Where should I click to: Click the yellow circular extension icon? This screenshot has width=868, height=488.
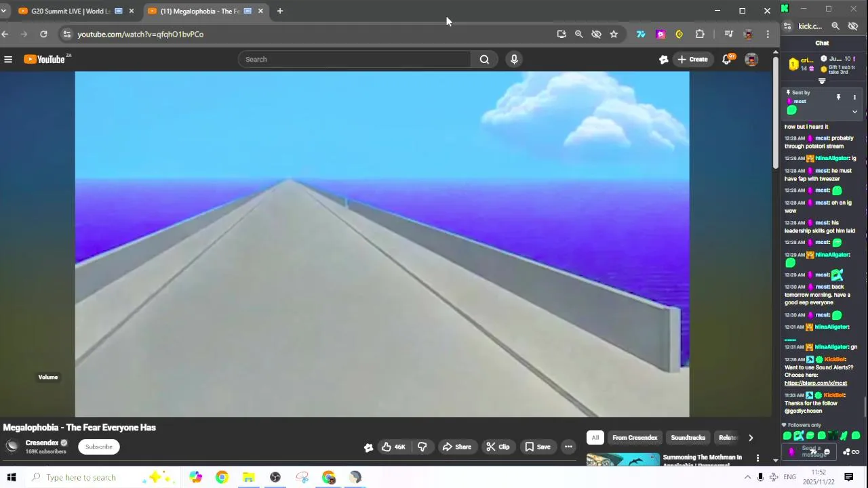coord(679,34)
